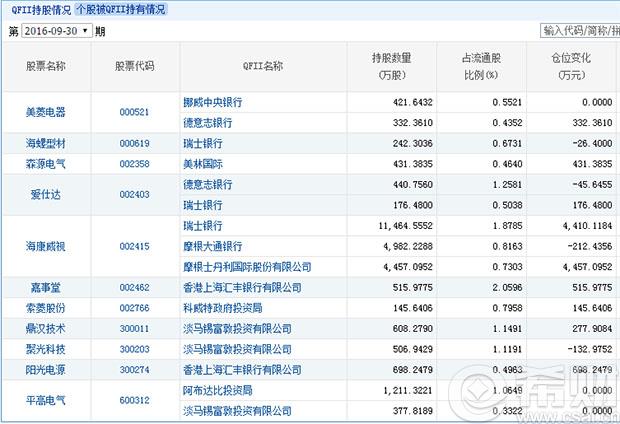Select ratio value 2.0596

[x=507, y=288]
